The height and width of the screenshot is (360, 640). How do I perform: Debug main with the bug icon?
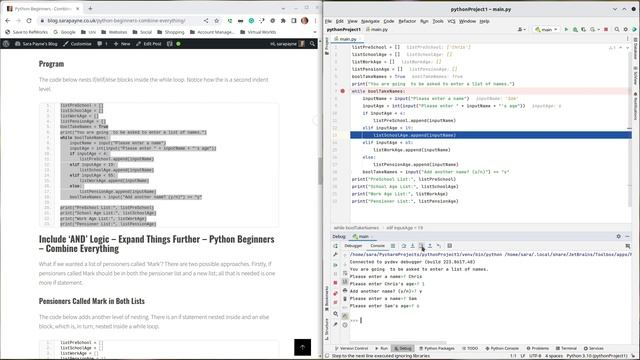click(575, 29)
